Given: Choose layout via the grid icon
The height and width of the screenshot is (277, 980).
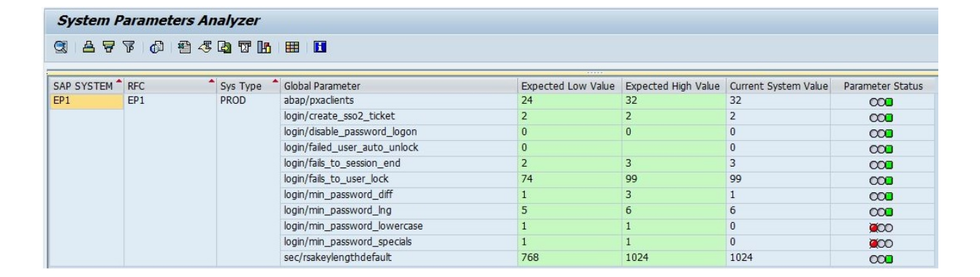Looking at the screenshot, I should point(292,48).
